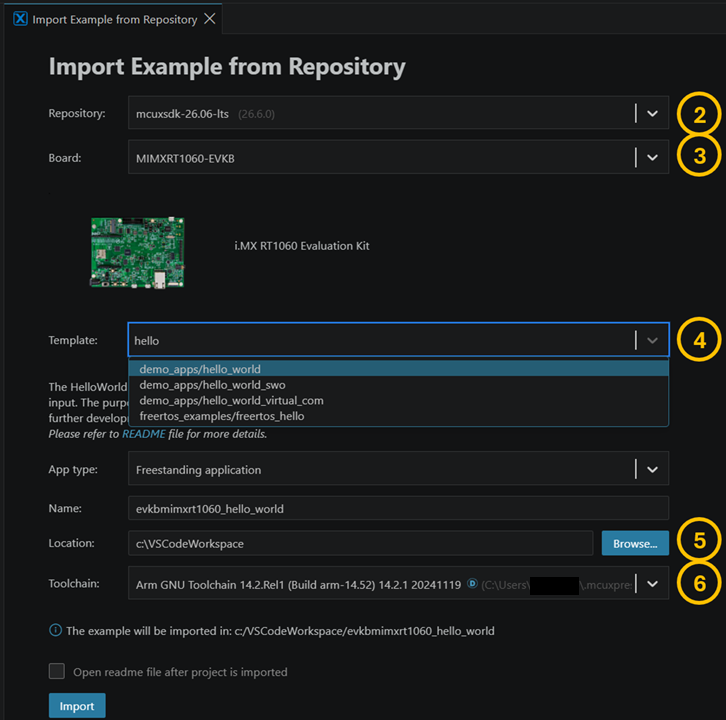Image resolution: width=726 pixels, height=720 pixels.
Task: Enable Open readme file after project is imported
Action: 57,671
